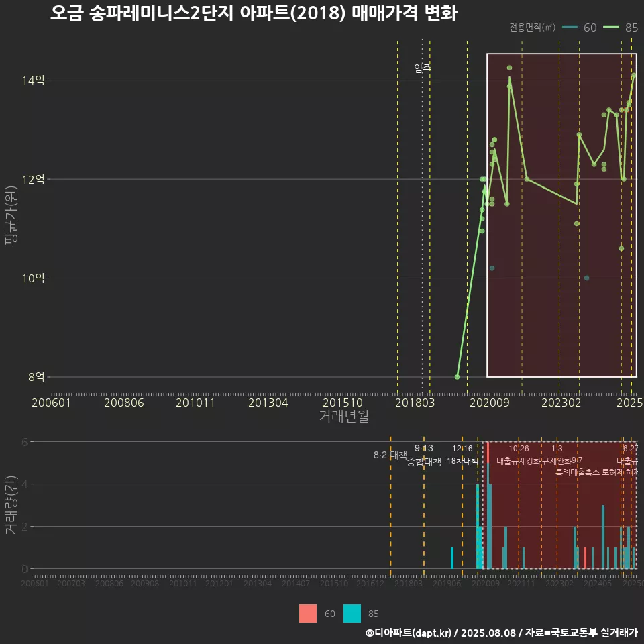Click the 6 label on volume axis

[x=25, y=442]
